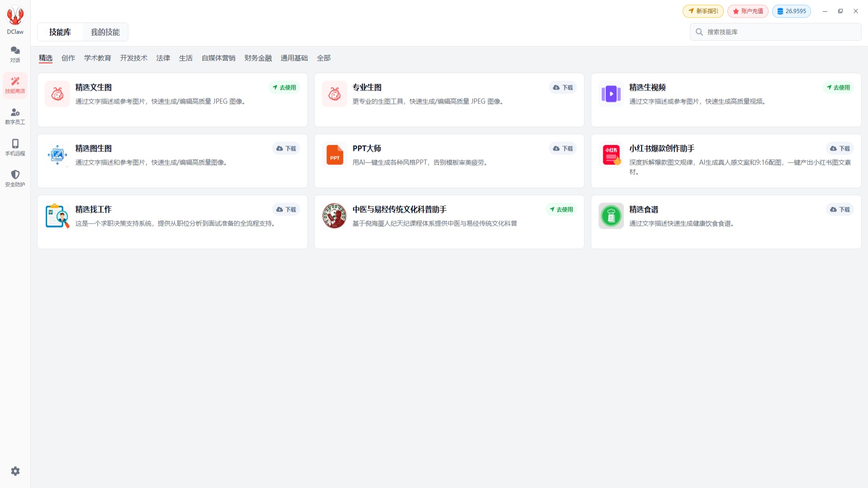Image resolution: width=868 pixels, height=488 pixels.
Task: Open settings gear at sidebar bottom
Action: click(x=15, y=471)
